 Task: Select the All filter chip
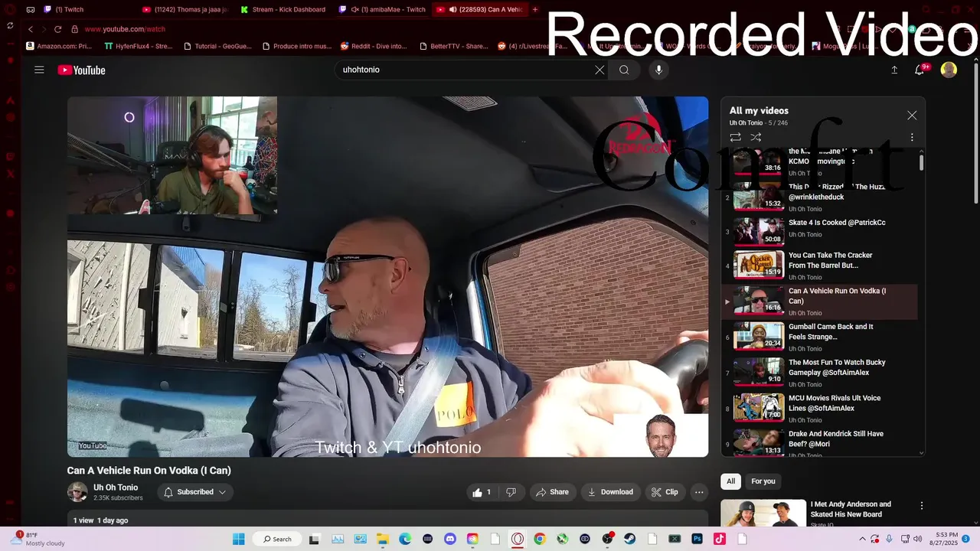point(730,481)
